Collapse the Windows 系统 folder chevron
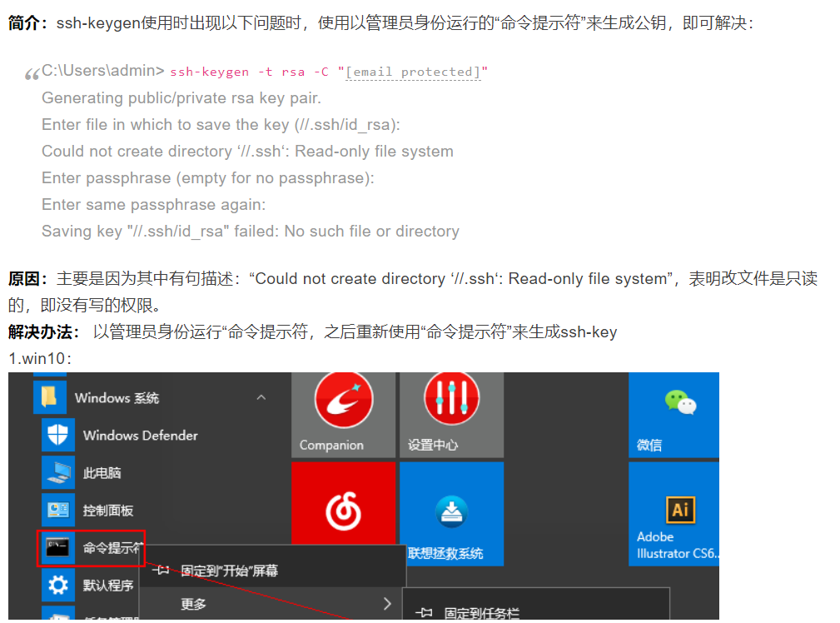The width and height of the screenshot is (840, 623). [261, 398]
